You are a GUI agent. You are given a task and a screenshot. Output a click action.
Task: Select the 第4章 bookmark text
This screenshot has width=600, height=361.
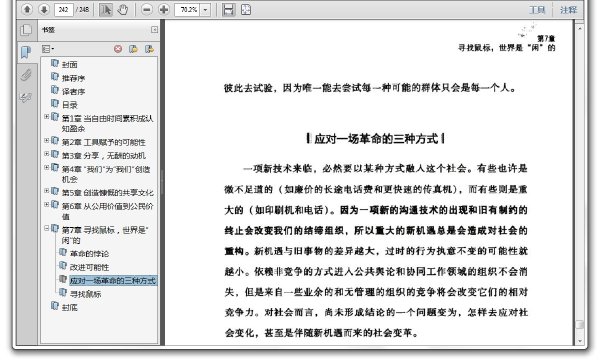(106, 174)
